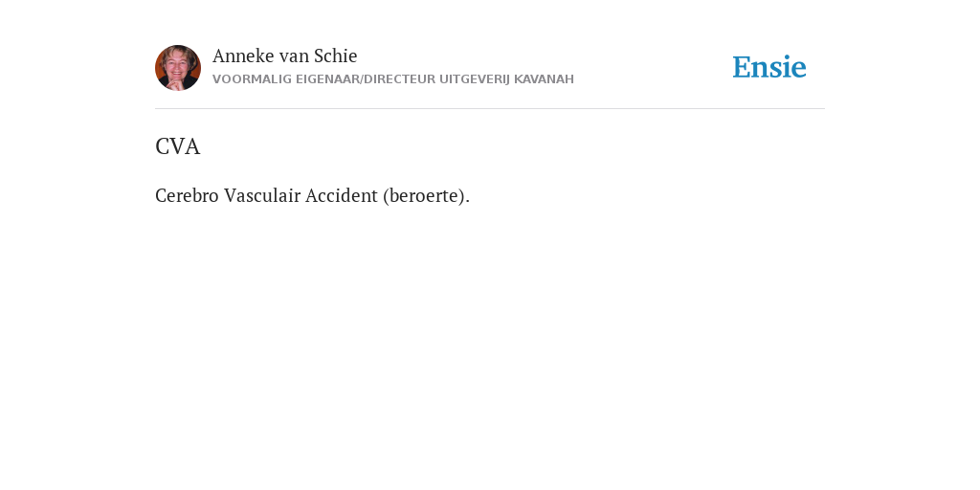Click 'UITGEVERIJ' in the author subtitle

coord(475,79)
